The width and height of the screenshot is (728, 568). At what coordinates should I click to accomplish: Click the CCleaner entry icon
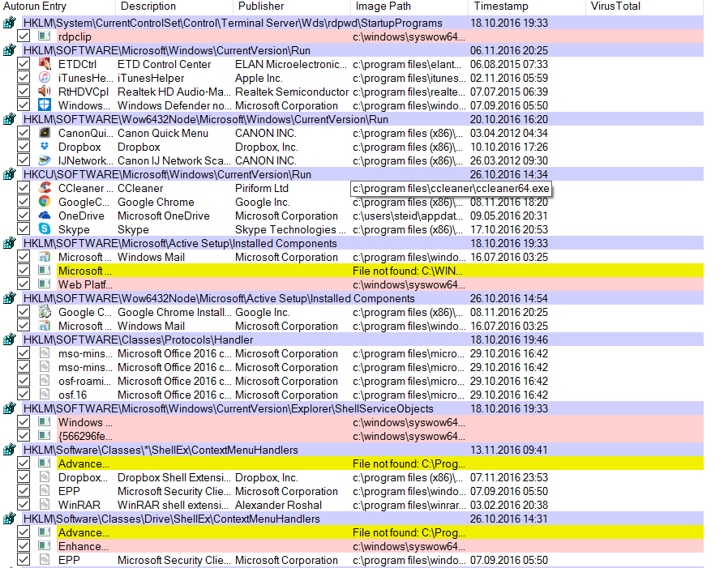tap(45, 188)
